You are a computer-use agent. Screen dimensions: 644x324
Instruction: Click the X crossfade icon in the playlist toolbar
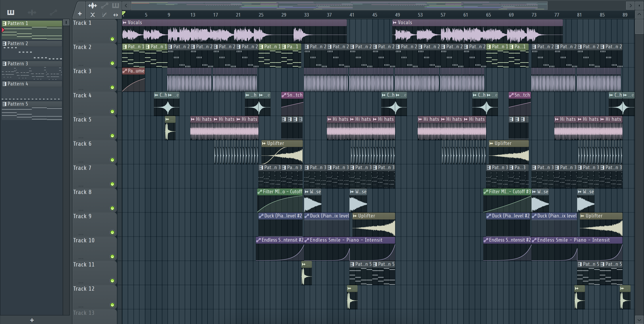coord(93,15)
